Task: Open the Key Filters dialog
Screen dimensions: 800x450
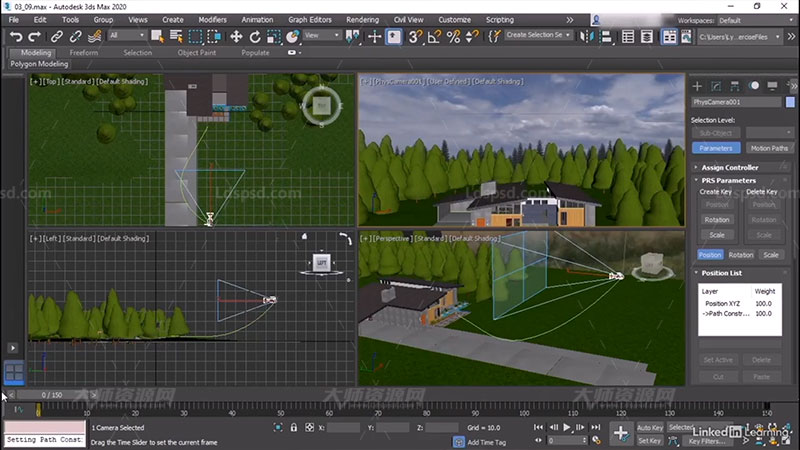Action: [x=707, y=441]
